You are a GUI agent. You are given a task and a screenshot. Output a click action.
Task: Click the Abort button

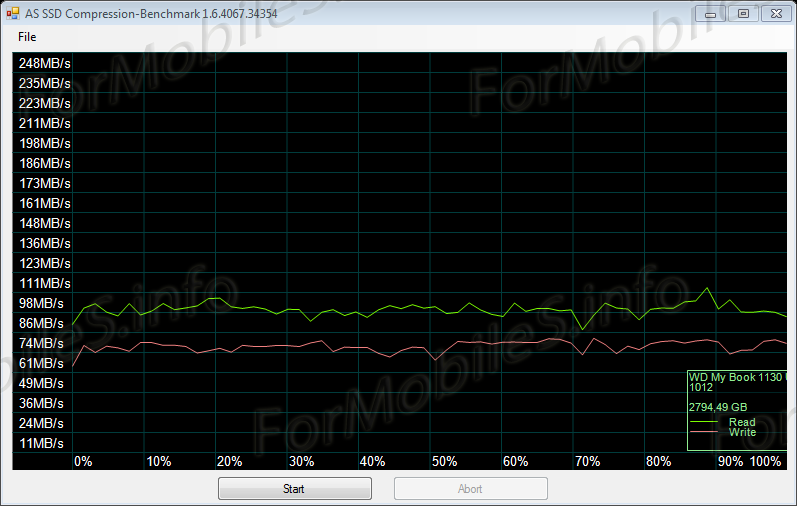470,489
